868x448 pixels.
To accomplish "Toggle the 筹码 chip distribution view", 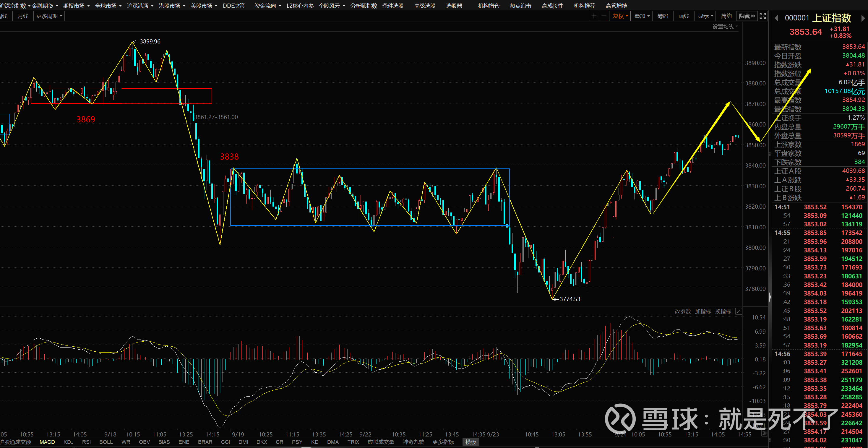I will pyautogui.click(x=663, y=16).
